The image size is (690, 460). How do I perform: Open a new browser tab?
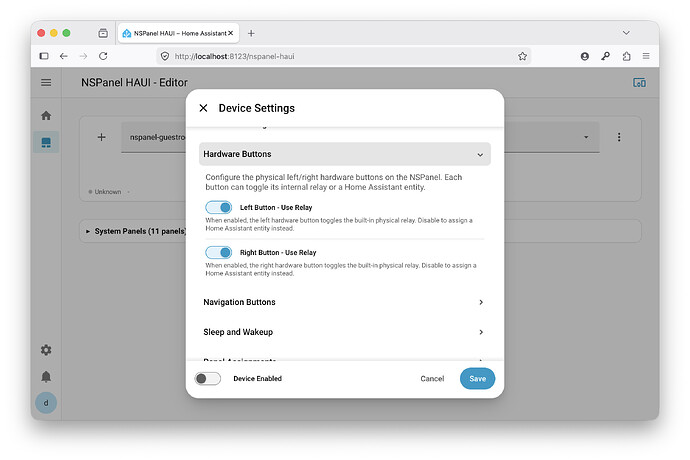pos(251,33)
